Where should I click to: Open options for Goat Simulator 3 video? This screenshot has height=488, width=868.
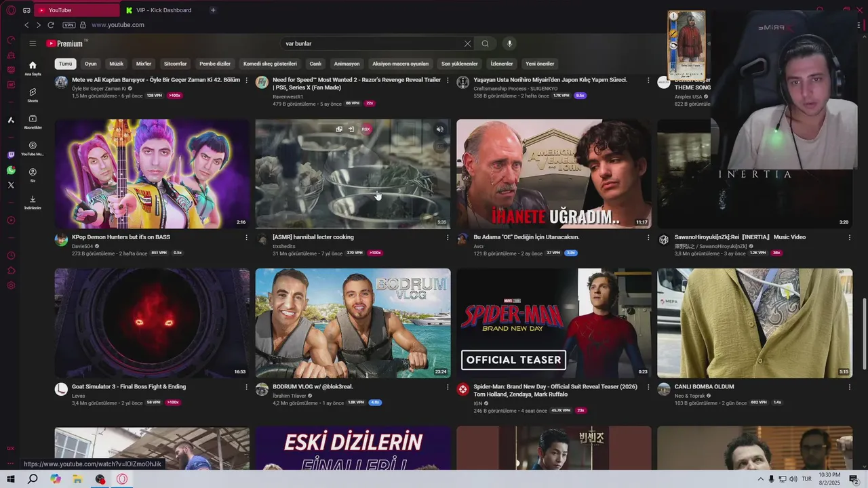[246, 387]
